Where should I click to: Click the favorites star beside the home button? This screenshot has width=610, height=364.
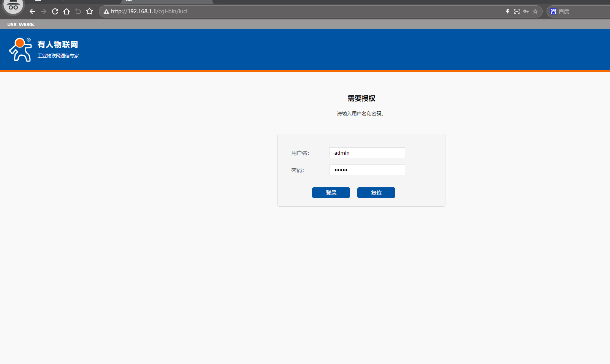click(90, 11)
